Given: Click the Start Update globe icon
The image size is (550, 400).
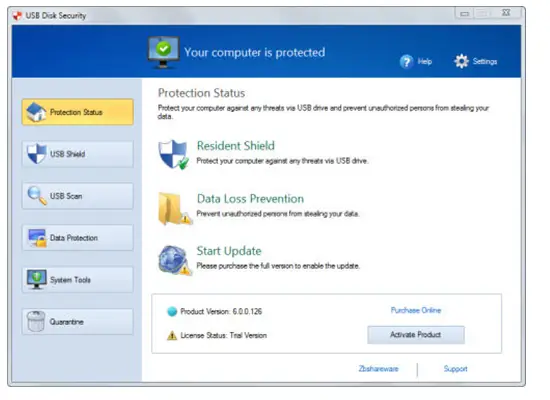Looking at the screenshot, I should point(174,260).
